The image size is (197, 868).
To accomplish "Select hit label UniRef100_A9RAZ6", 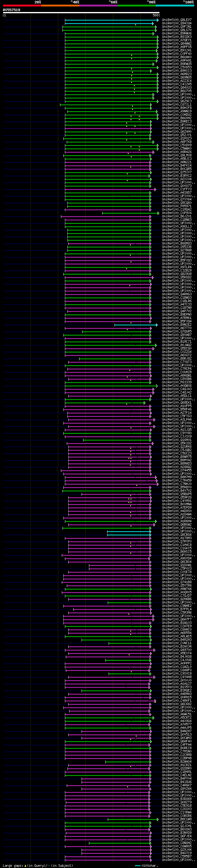I will (x=176, y=152).
